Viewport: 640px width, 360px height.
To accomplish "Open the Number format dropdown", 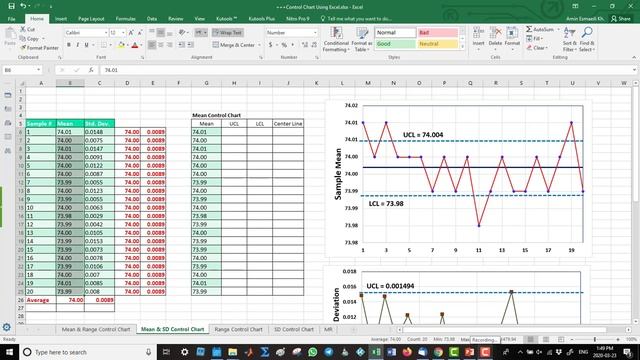I will (x=315, y=33).
